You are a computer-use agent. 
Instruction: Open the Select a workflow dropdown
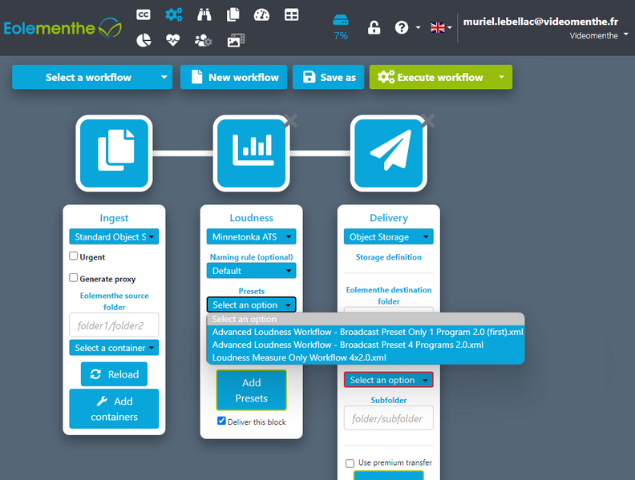click(92, 77)
